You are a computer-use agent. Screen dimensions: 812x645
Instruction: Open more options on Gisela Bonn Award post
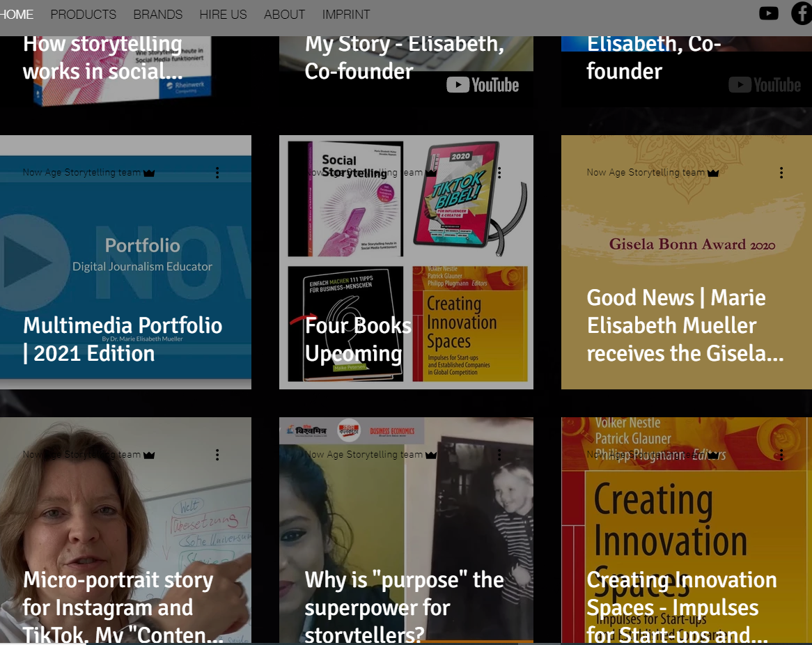(781, 173)
